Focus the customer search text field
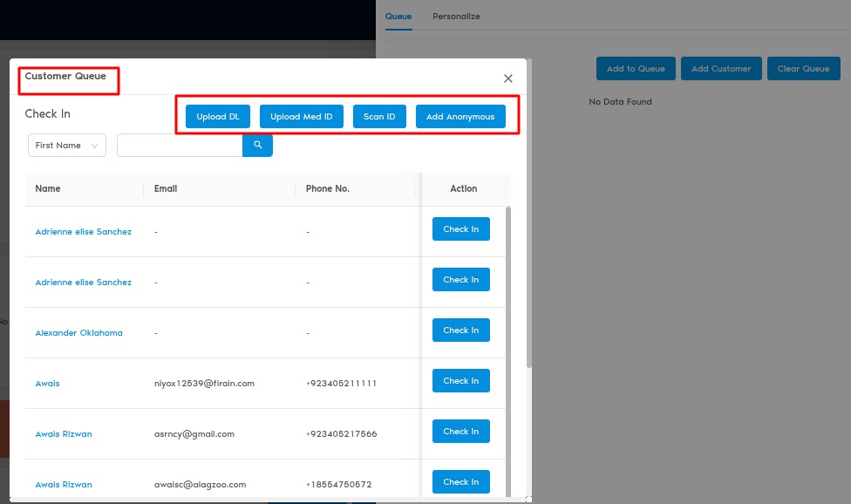The width and height of the screenshot is (851, 504). click(x=180, y=146)
